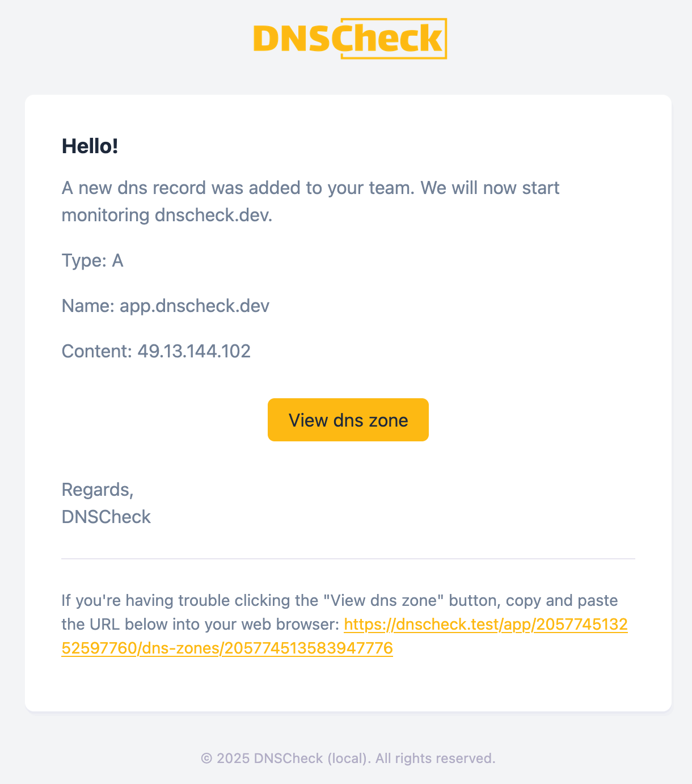Select the 'Type: A' record line
692x784 pixels.
92,260
